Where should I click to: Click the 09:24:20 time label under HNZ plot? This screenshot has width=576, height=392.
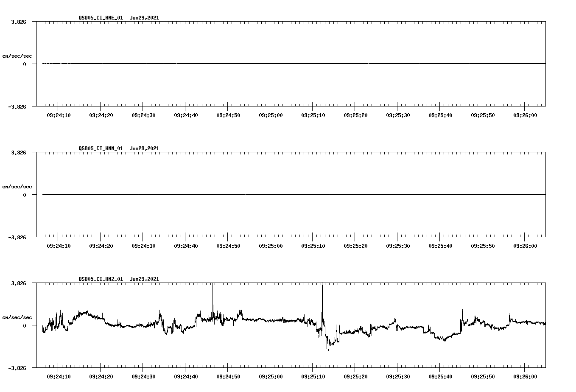[x=101, y=377]
